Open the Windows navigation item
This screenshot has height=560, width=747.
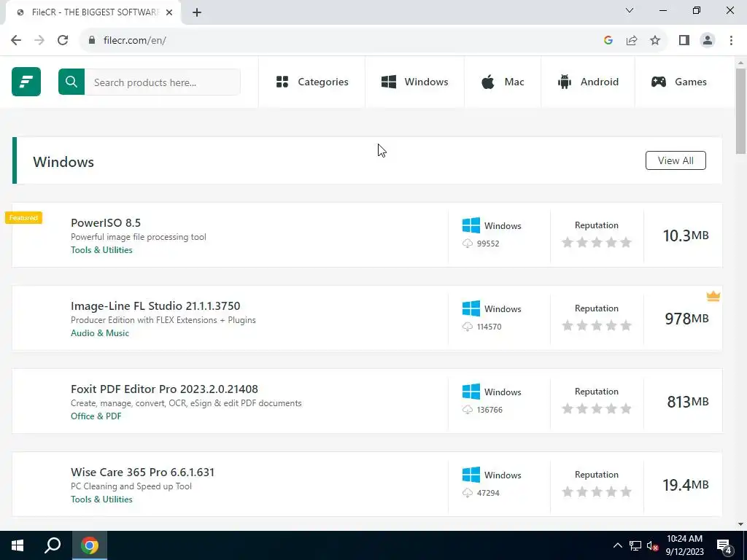click(x=415, y=82)
